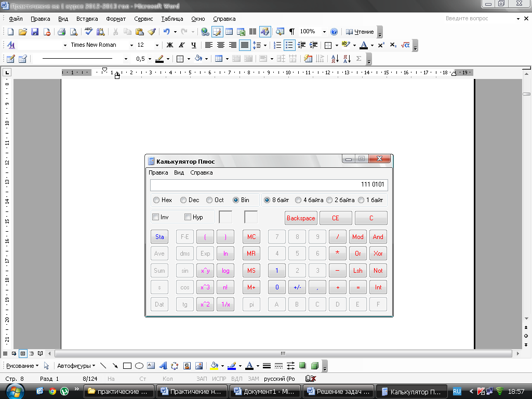Click the Xor button in calculator

pyautogui.click(x=378, y=254)
